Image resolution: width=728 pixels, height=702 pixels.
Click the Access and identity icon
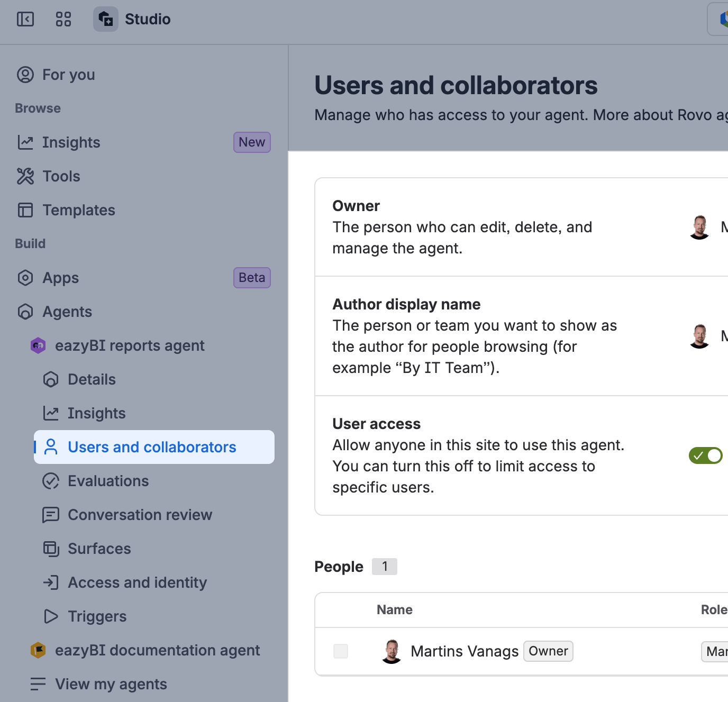[x=51, y=582]
